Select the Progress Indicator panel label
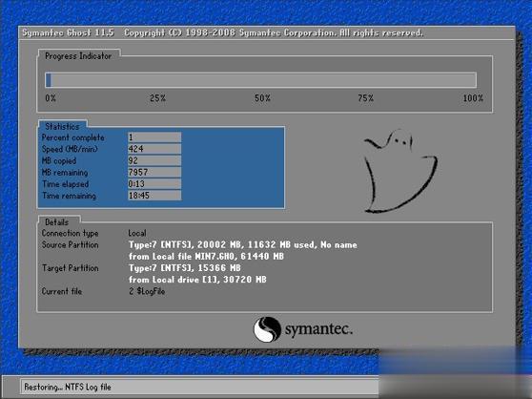The width and height of the screenshot is (532, 399). (78, 56)
